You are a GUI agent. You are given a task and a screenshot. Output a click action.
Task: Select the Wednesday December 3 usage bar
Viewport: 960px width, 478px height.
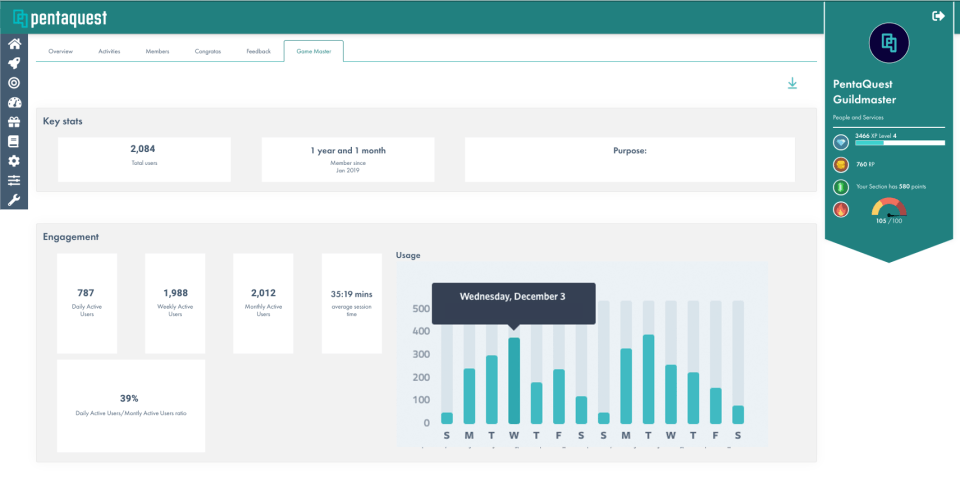tap(514, 381)
